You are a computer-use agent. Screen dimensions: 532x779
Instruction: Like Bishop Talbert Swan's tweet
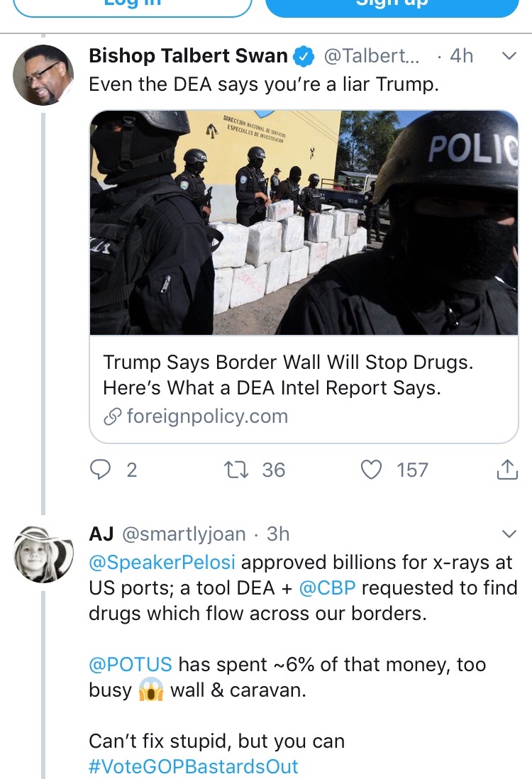click(371, 469)
